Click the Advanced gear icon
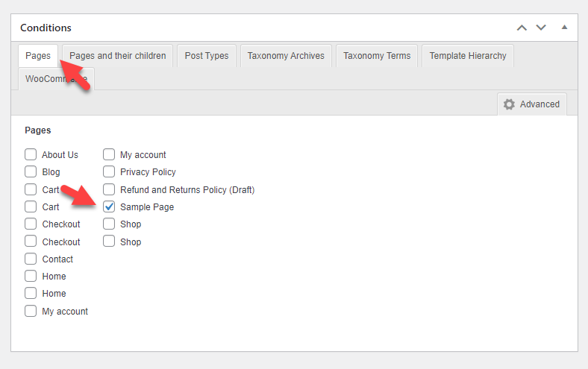Image resolution: width=588 pixels, height=369 pixels. click(509, 104)
